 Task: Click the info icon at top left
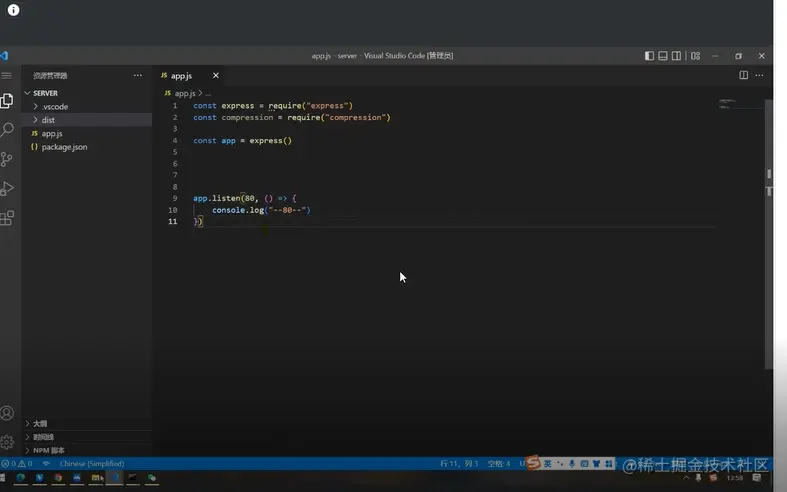(x=14, y=10)
